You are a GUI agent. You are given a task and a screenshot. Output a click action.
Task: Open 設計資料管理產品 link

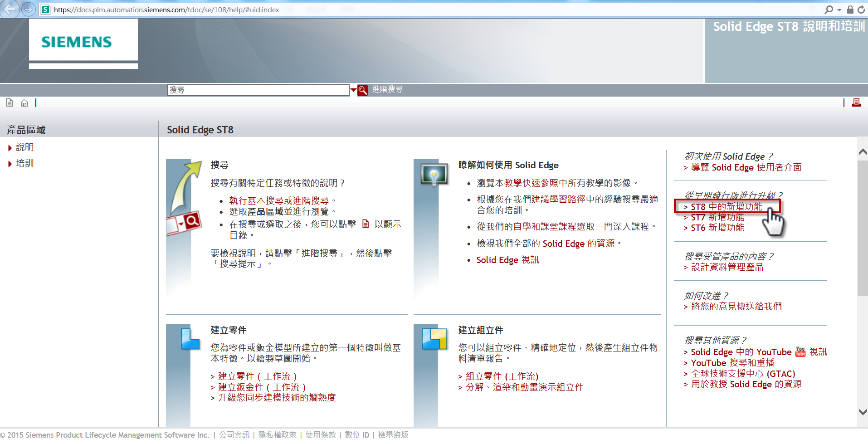[x=727, y=267]
